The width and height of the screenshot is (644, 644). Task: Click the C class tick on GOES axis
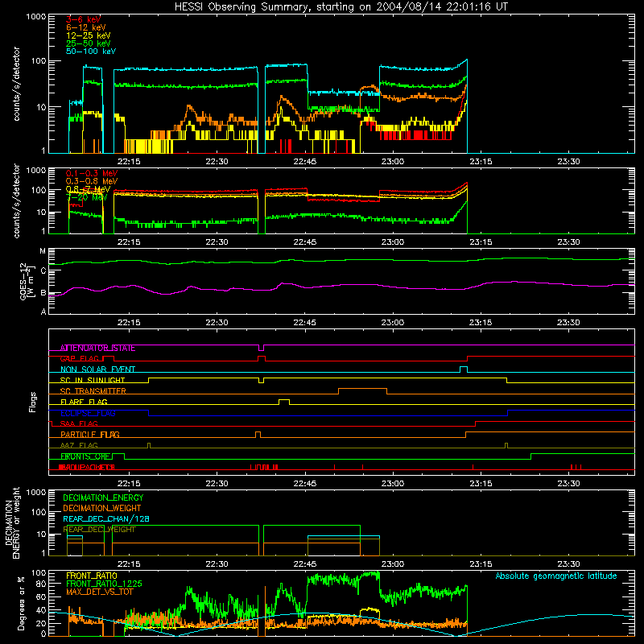[43, 270]
